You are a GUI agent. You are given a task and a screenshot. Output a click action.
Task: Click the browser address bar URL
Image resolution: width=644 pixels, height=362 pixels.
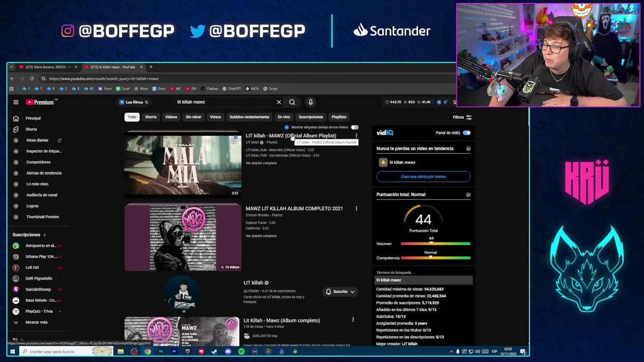point(103,78)
